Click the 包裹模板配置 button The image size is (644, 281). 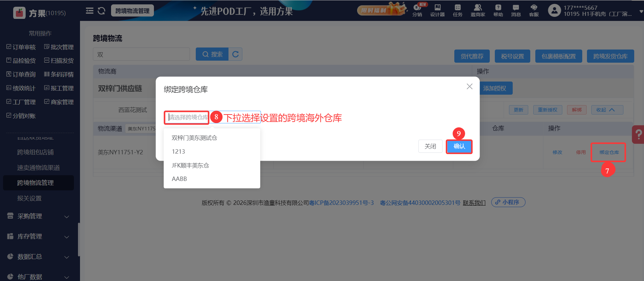pyautogui.click(x=559, y=56)
